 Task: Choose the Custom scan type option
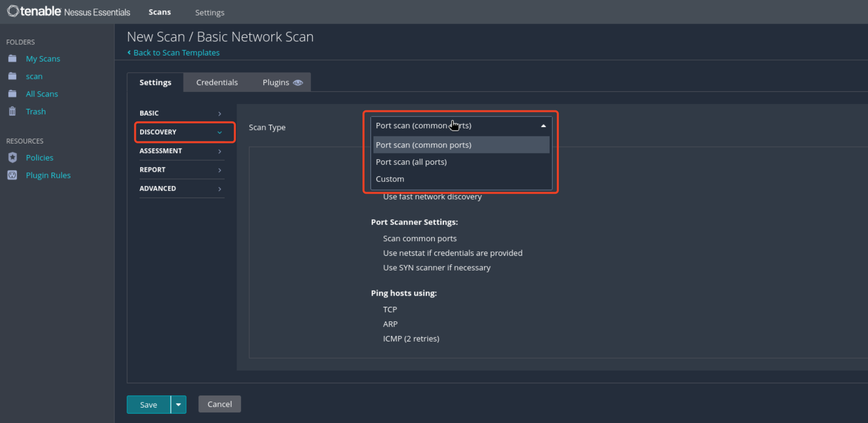point(390,179)
